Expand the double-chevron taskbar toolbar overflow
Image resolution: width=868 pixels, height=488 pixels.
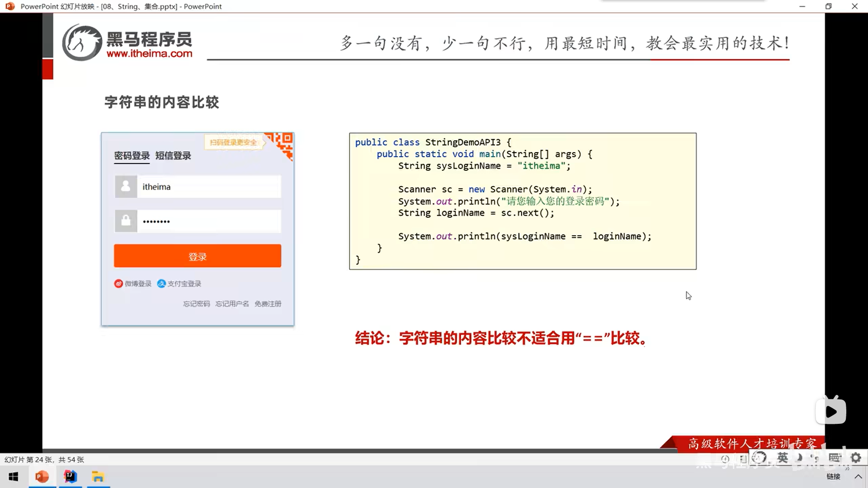pyautogui.click(x=847, y=469)
